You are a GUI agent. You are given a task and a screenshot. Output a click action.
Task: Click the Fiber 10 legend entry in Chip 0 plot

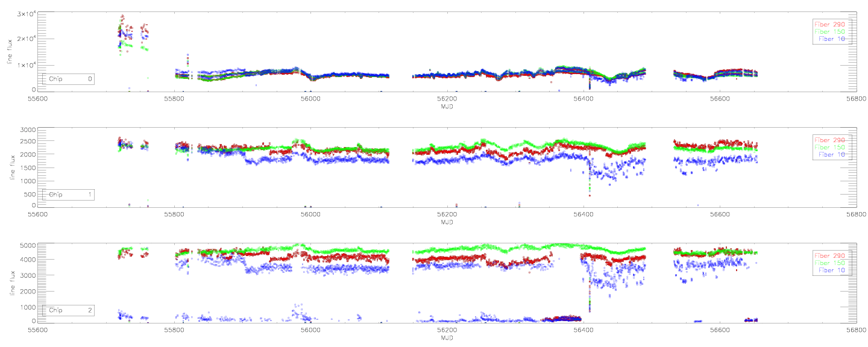pyautogui.click(x=832, y=39)
